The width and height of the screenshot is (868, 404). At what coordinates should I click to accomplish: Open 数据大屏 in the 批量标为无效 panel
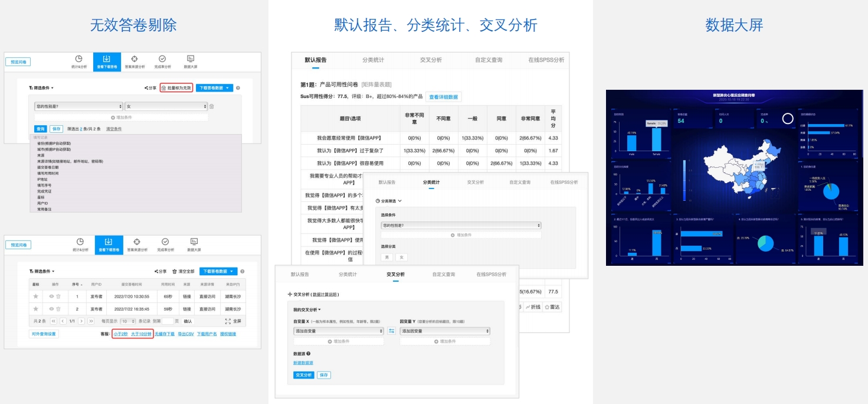tap(191, 61)
